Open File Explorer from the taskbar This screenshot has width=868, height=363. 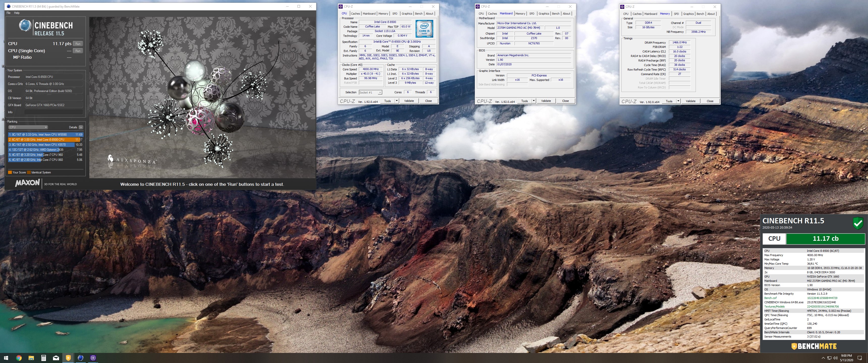[x=31, y=358]
